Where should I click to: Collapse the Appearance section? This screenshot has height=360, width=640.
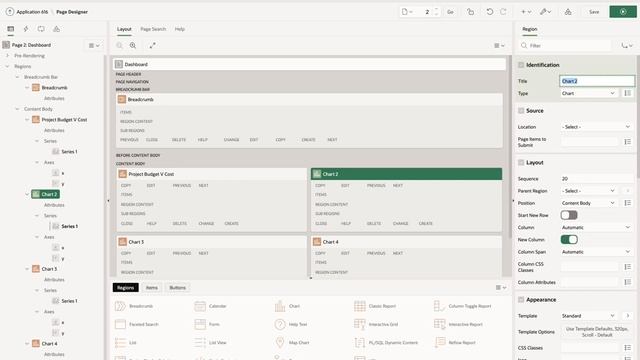(x=521, y=300)
